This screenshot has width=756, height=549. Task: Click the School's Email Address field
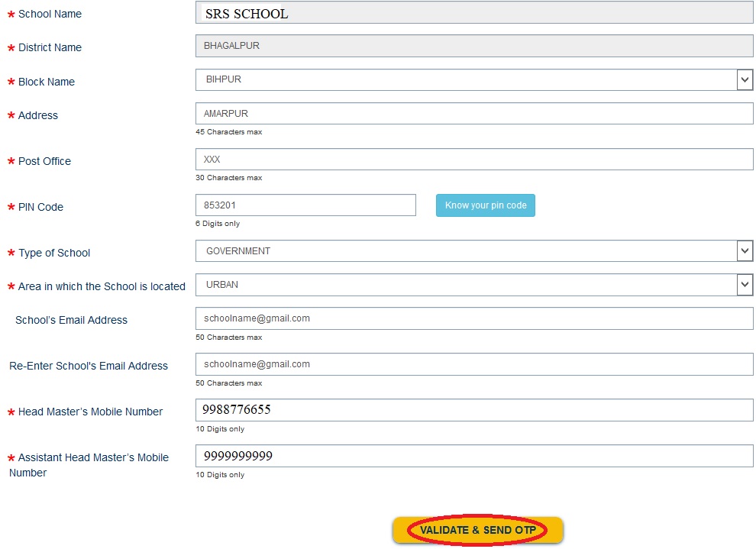(x=473, y=318)
